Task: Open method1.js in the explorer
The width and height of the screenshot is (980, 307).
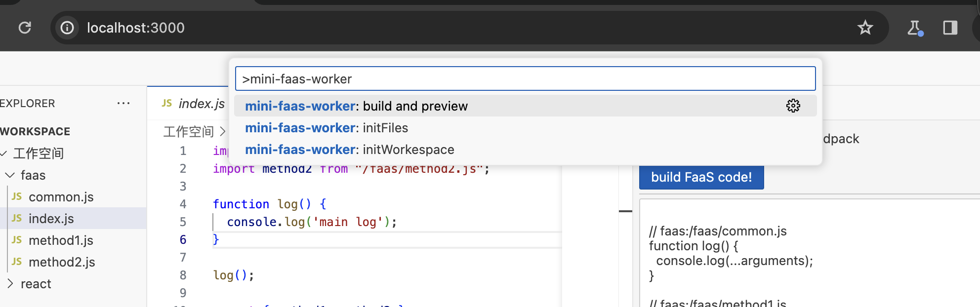Action: click(x=61, y=240)
